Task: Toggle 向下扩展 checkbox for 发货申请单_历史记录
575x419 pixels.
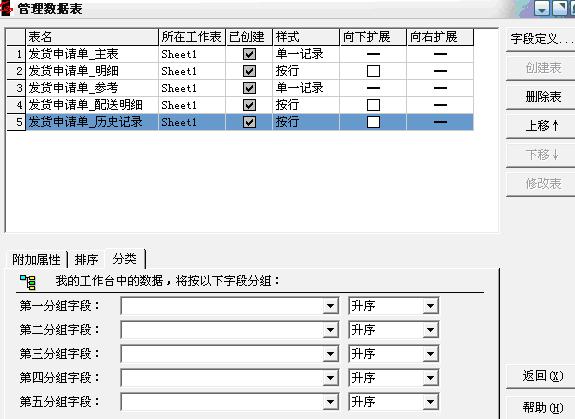Action: click(373, 122)
